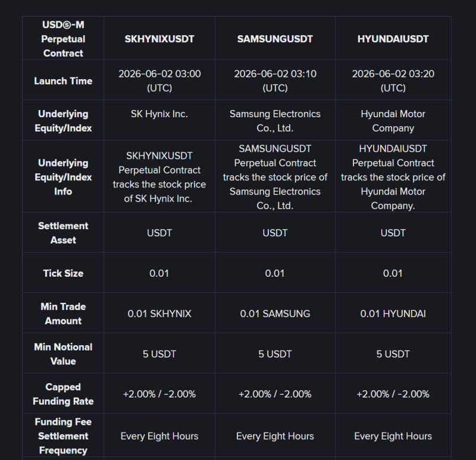This screenshot has width=476, height=460.
Task: Click SAMSUNGUSDT launch time 03:10 (UTC)
Action: tap(275, 81)
